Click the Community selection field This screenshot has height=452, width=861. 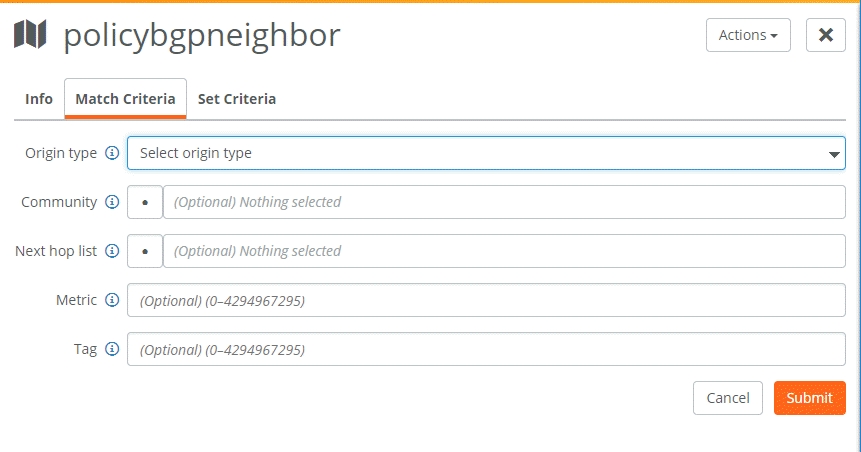(x=504, y=202)
